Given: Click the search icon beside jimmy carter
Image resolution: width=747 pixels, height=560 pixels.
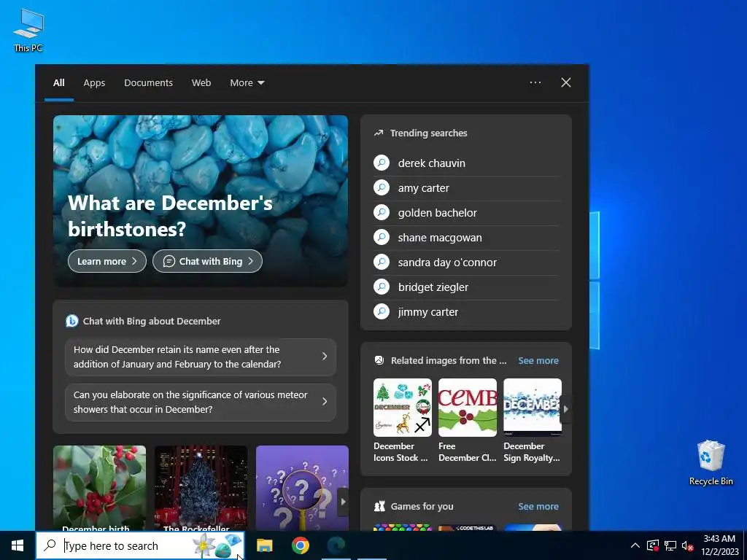Looking at the screenshot, I should [382, 311].
